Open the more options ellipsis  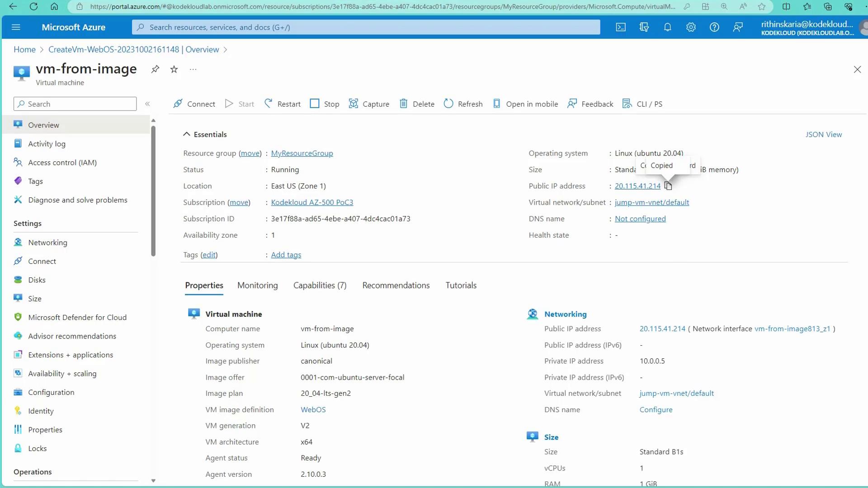coord(193,69)
